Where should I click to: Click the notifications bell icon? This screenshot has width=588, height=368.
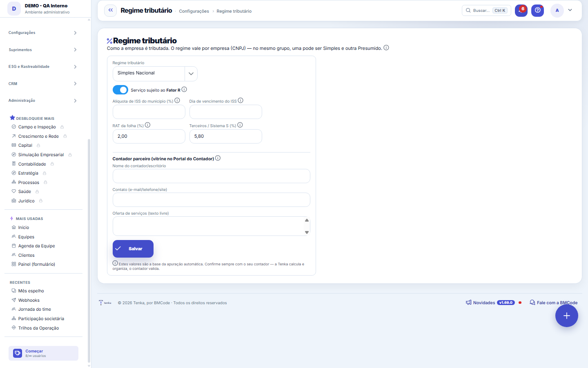[x=521, y=11]
